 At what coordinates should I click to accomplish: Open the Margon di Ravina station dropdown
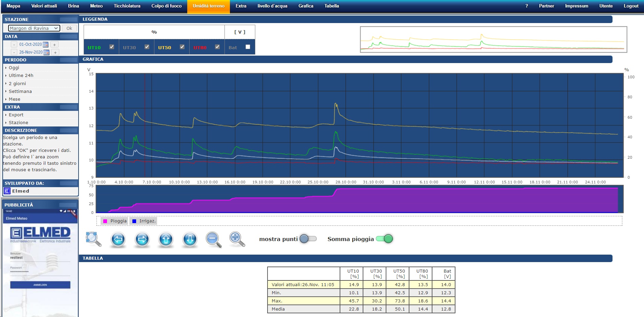[34, 28]
